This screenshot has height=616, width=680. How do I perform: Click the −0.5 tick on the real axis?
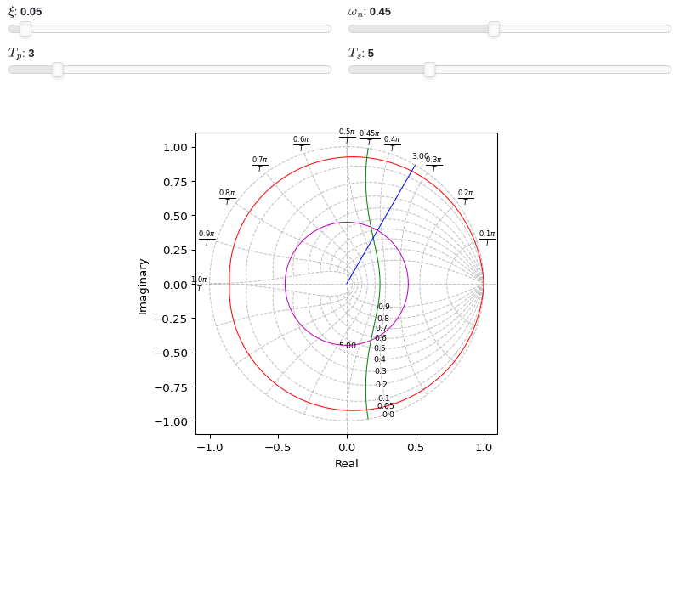click(278, 448)
